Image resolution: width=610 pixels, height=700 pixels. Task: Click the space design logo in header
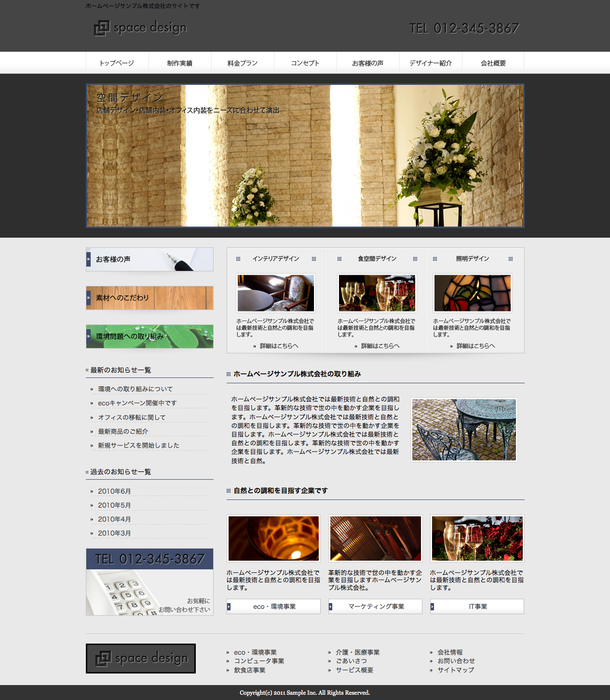tap(140, 28)
